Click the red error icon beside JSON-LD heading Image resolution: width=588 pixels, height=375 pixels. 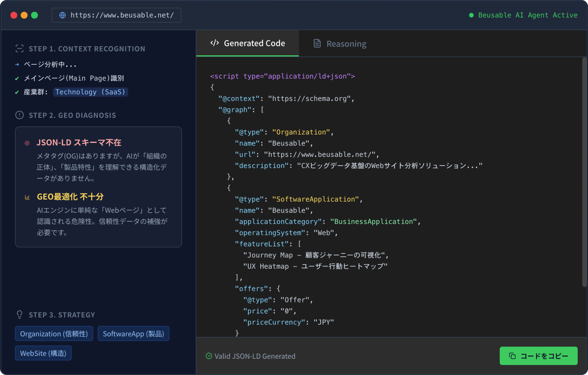coord(27,143)
